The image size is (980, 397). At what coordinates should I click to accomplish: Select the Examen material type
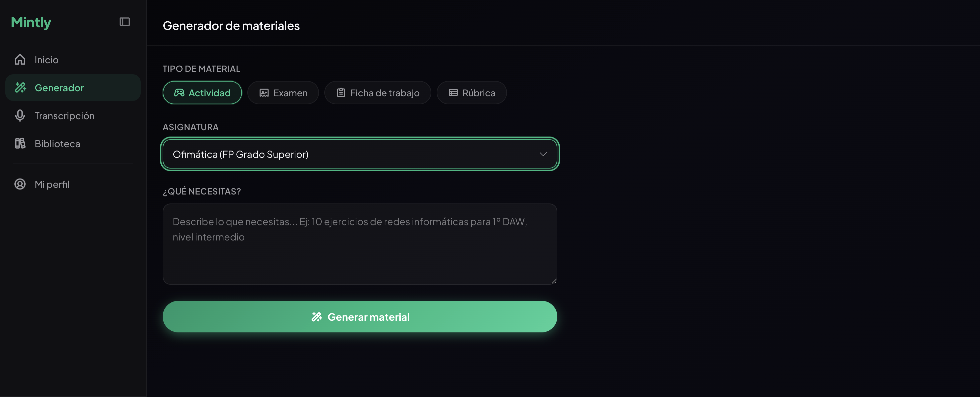(283, 92)
